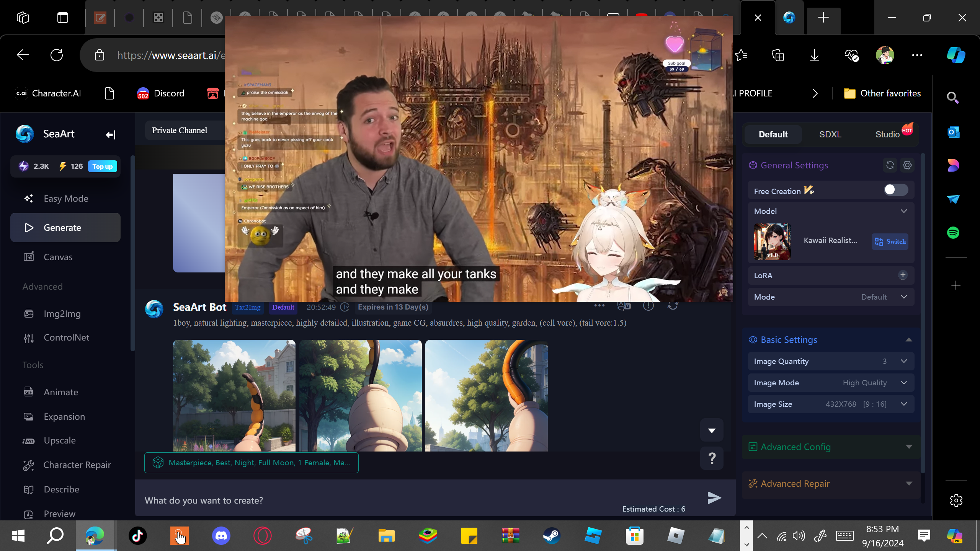Open the second generated image thumbnail
This screenshot has height=551, width=980.
pos(361,395)
